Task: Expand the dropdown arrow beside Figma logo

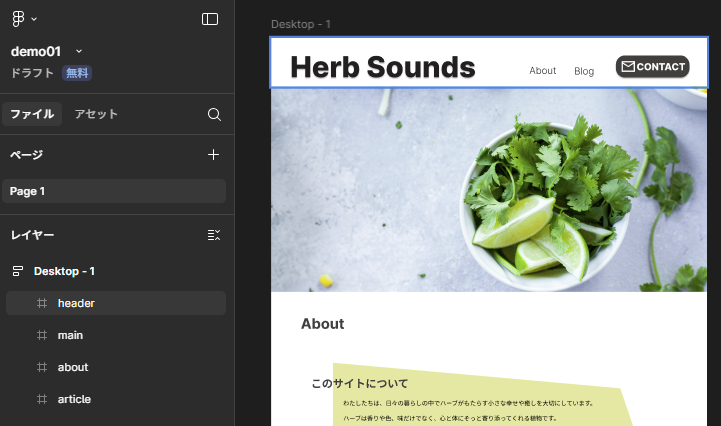Action: [x=34, y=19]
